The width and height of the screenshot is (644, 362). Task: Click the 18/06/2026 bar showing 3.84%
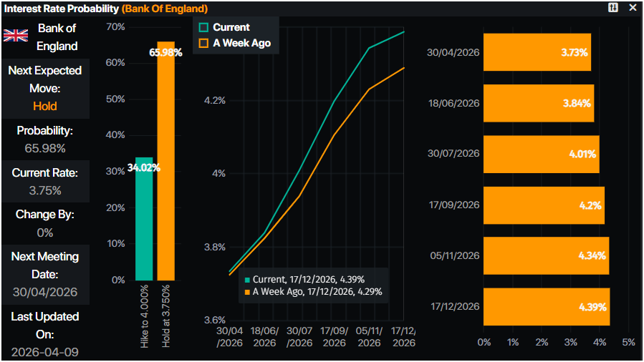[539, 103]
